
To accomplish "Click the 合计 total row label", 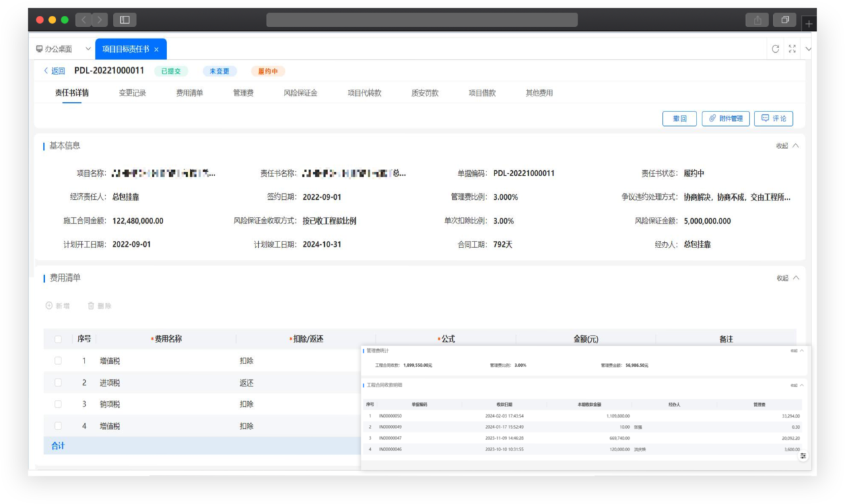I will 58,446.
